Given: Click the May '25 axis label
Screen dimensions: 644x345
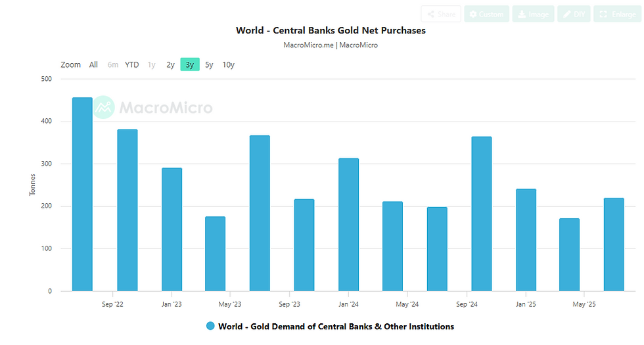Looking at the screenshot, I should (x=584, y=304).
